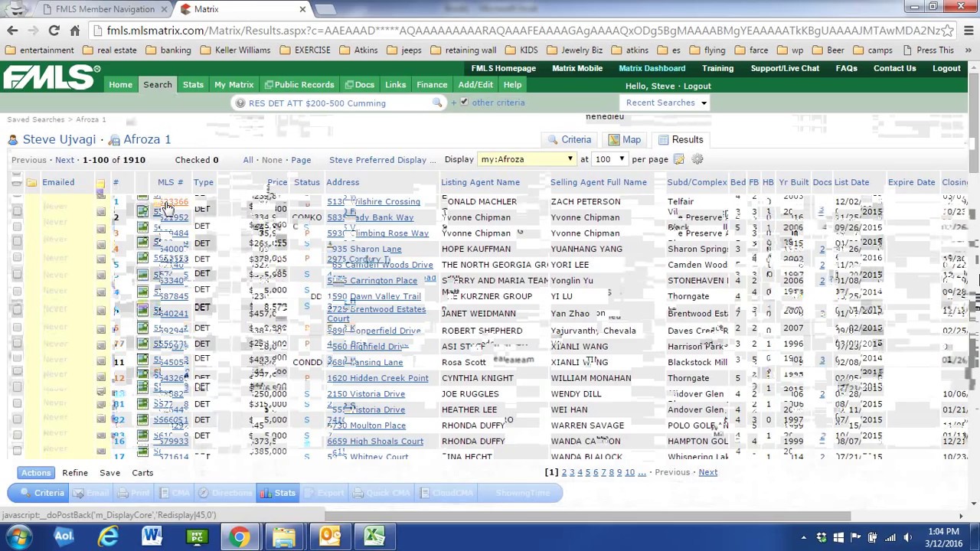Click the Refine button
This screenshot has height=551, width=980.
(x=75, y=473)
